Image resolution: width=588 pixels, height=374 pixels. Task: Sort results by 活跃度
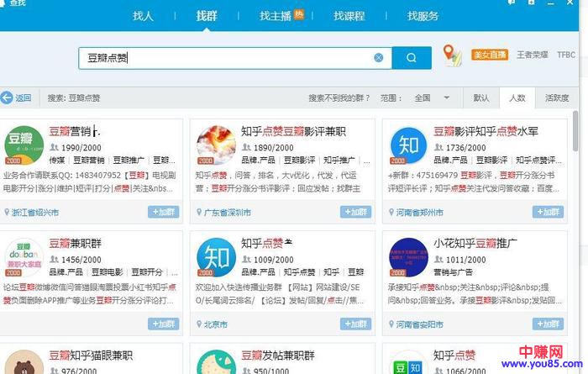[556, 97]
